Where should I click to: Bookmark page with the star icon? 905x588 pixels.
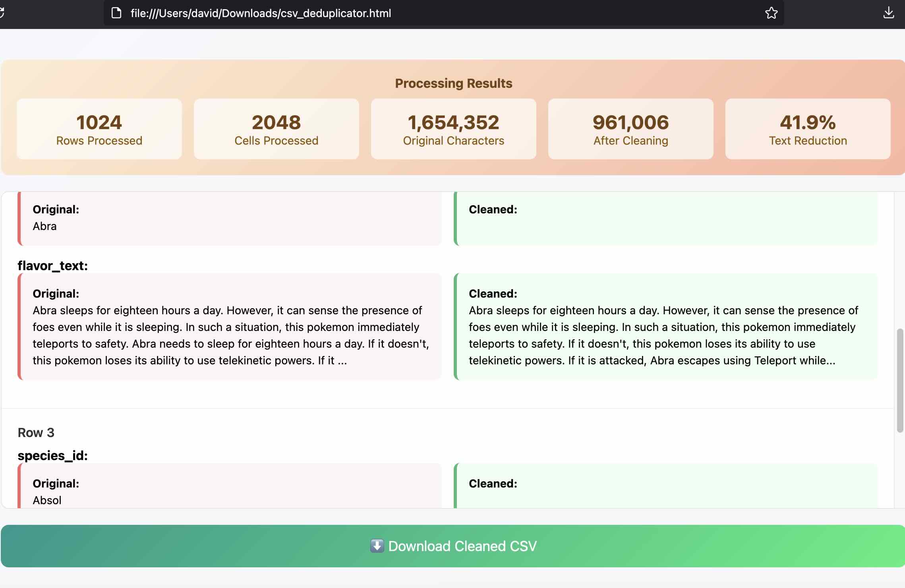(x=771, y=13)
